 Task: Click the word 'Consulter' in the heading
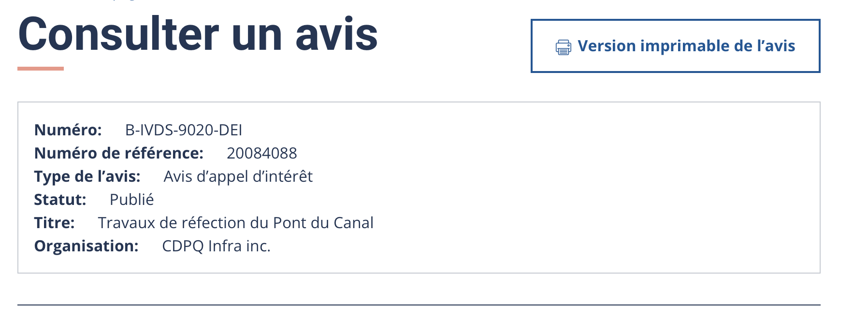point(118,34)
